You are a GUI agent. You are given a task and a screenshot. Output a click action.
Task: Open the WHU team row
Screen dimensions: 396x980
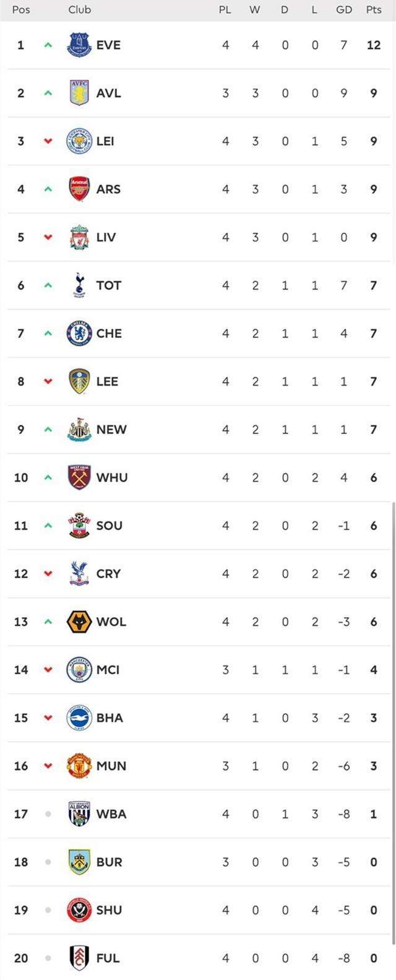[x=198, y=477]
